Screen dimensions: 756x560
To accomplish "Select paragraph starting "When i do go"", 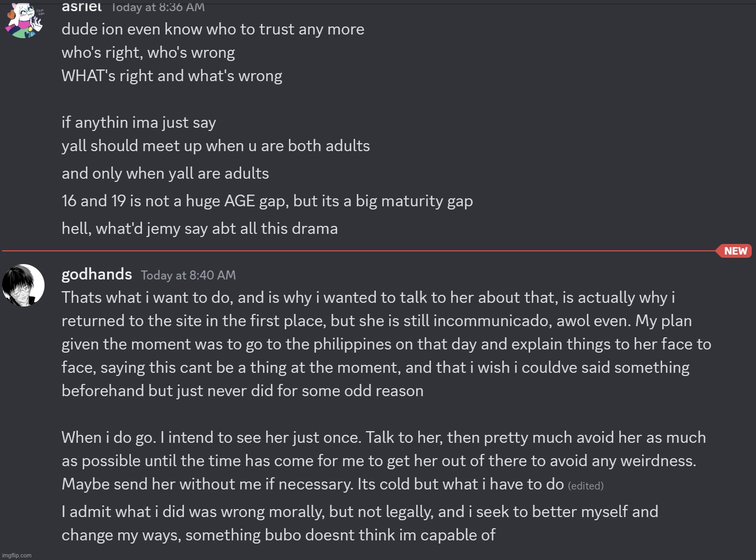I will pyautogui.click(x=383, y=460).
